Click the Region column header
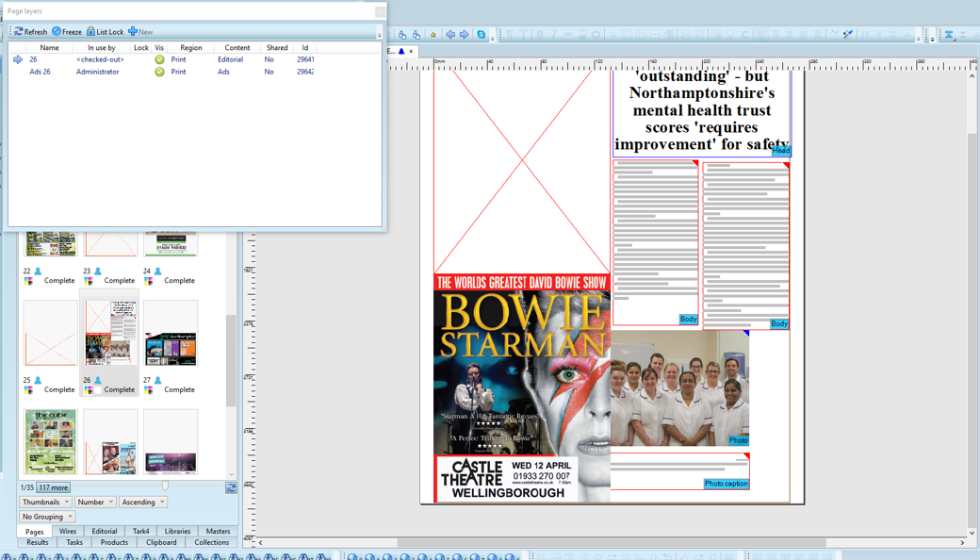The width and height of the screenshot is (980, 560). tap(190, 47)
